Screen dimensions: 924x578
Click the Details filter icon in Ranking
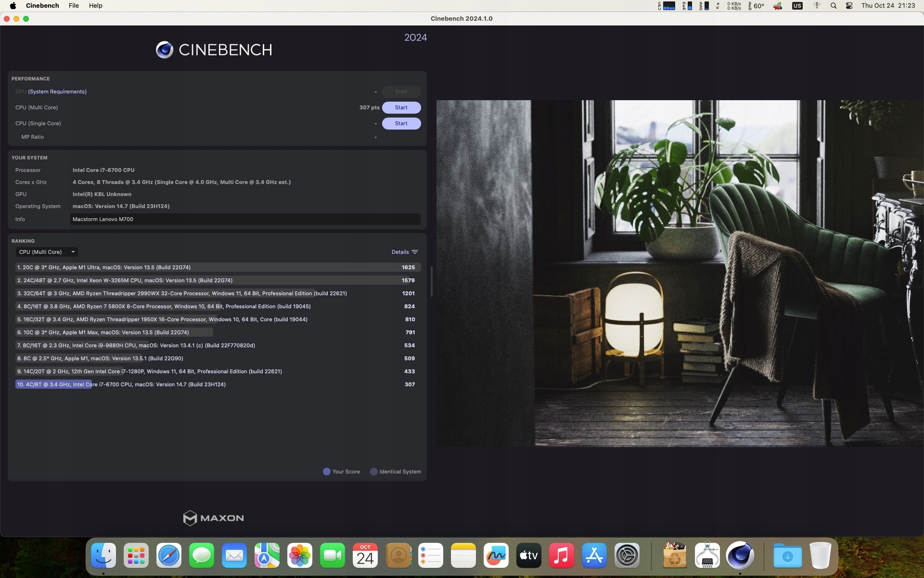coord(415,252)
